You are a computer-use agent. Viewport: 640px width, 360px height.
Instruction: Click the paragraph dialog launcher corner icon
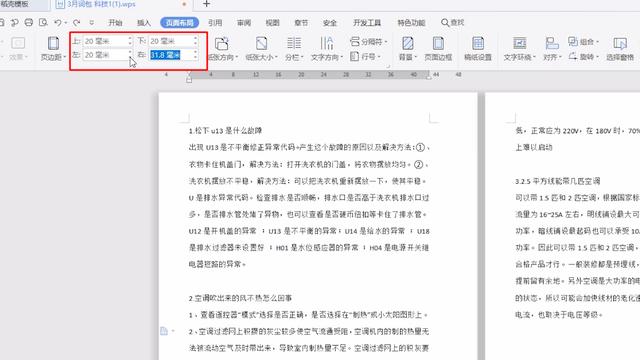coord(388,66)
